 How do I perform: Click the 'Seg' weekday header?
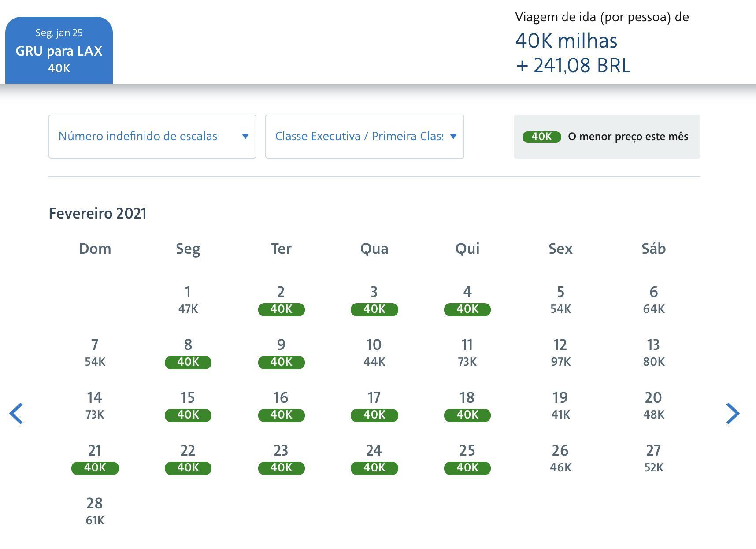pyautogui.click(x=188, y=249)
